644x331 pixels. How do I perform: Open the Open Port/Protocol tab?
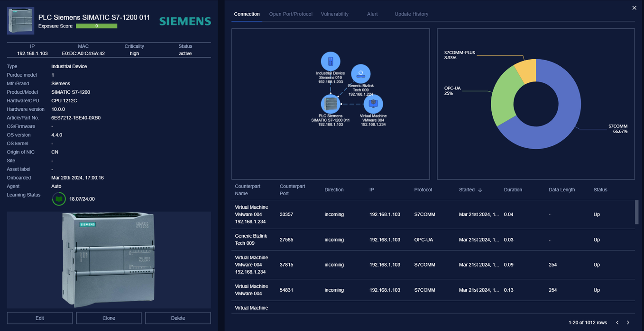click(x=291, y=14)
